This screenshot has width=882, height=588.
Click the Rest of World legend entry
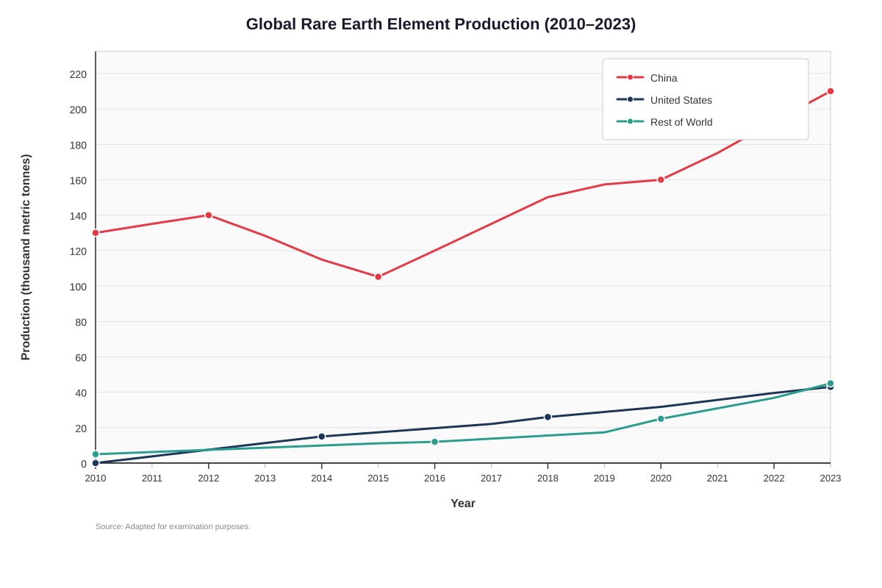tap(664, 122)
